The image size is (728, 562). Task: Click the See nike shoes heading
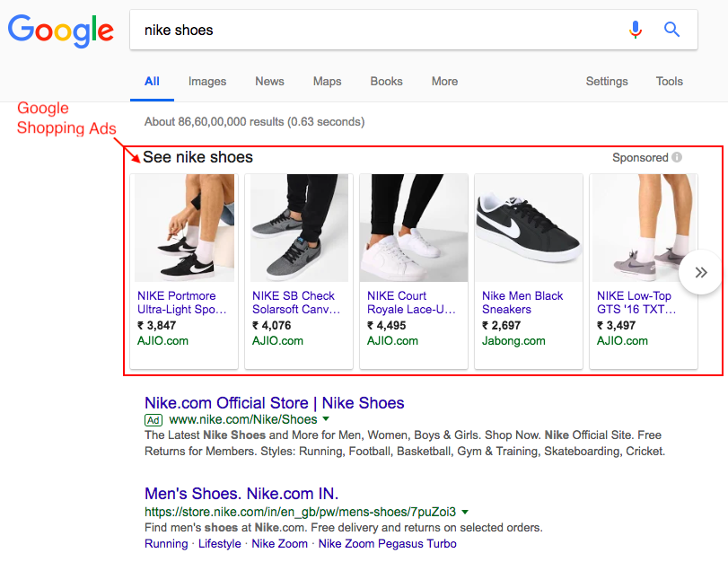197,157
